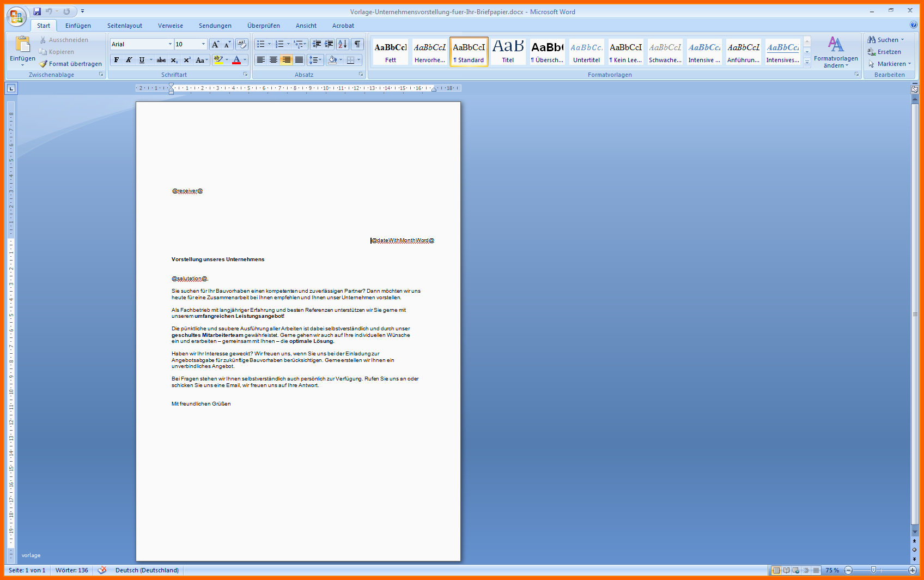Clear formatting with the eraser icon
Image resolution: width=924 pixels, height=580 pixels.
click(x=242, y=44)
